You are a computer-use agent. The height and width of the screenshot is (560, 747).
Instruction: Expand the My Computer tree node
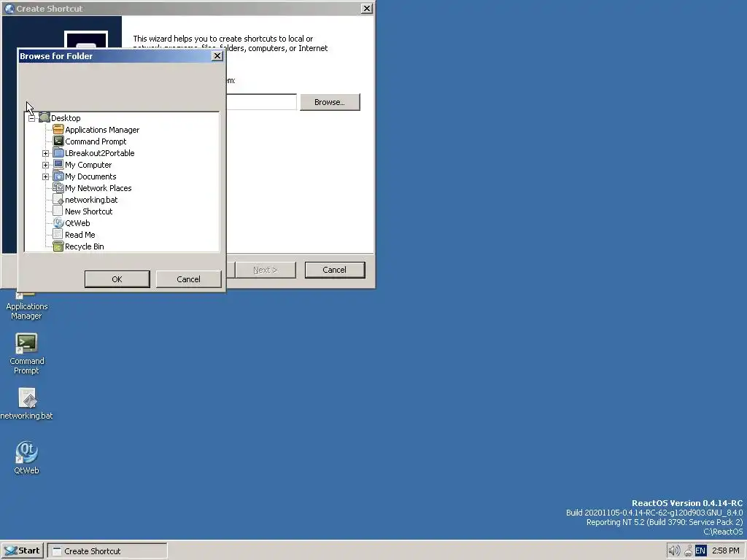coord(46,165)
